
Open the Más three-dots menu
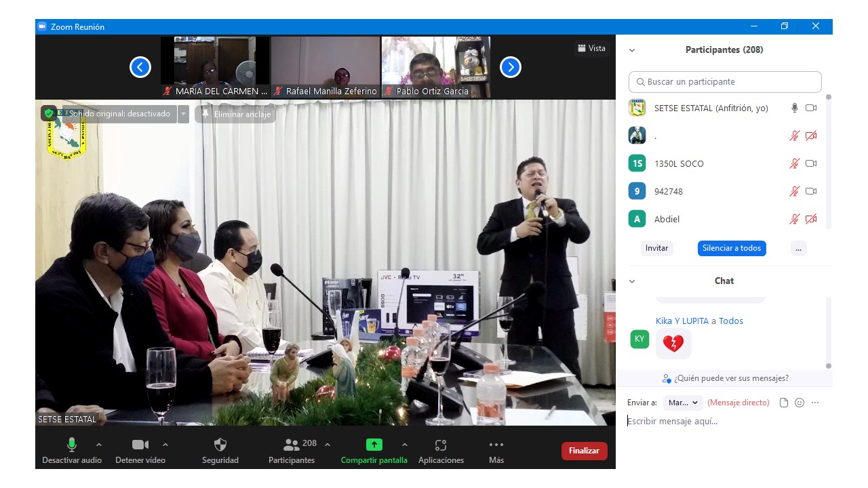[x=496, y=445]
